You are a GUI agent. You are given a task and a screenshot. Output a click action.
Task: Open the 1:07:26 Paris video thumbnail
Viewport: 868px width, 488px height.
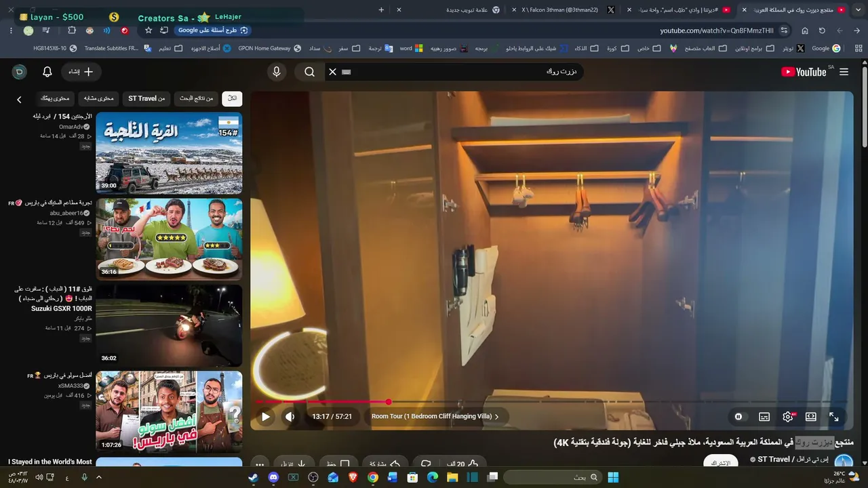[169, 411]
